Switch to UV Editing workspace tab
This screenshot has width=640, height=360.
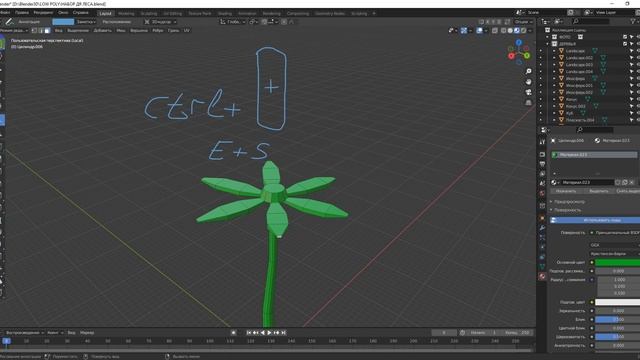[173, 13]
